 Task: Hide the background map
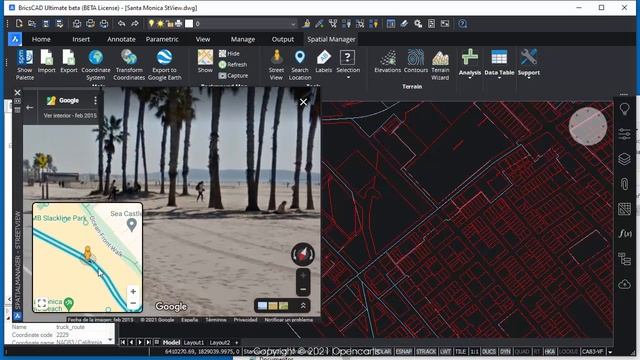[229, 53]
